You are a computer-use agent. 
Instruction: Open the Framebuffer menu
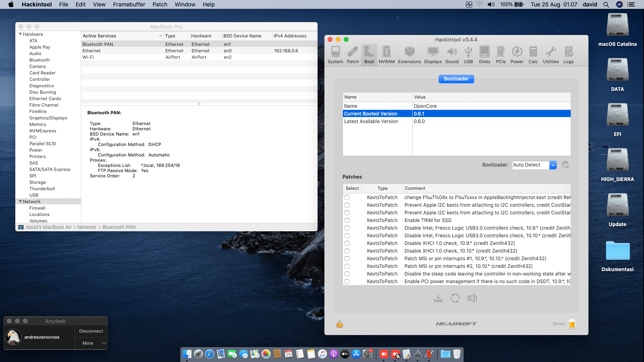129,4
